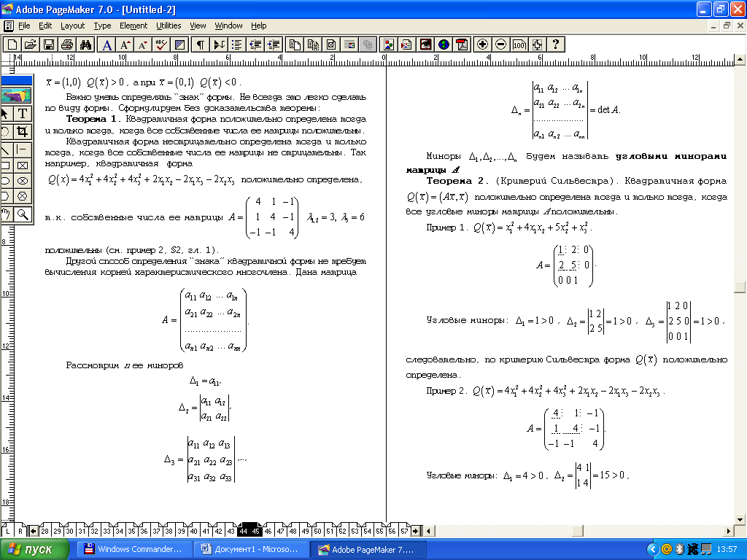This screenshot has width=747, height=560.
Task: Open the Edit menu
Action: pos(45,26)
